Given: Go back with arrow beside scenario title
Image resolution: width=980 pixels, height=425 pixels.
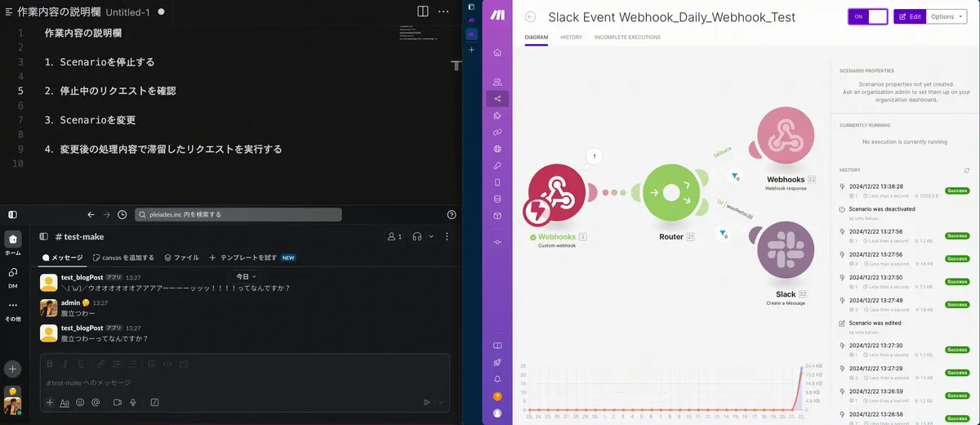Looking at the screenshot, I should point(531,17).
